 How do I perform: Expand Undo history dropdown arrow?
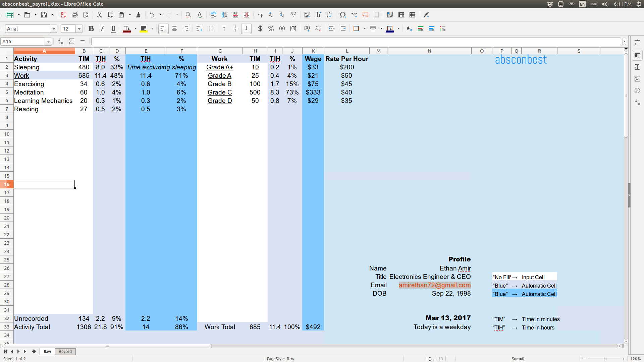pos(160,15)
